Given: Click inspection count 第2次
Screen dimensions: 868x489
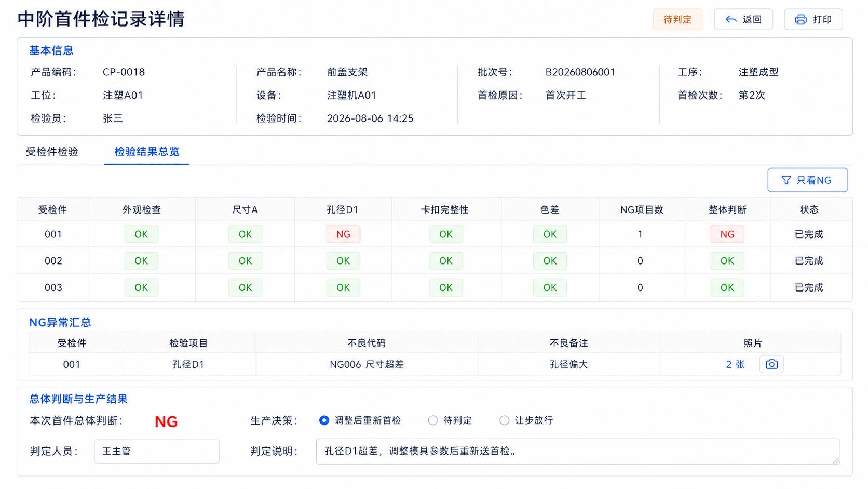Looking at the screenshot, I should 752,96.
